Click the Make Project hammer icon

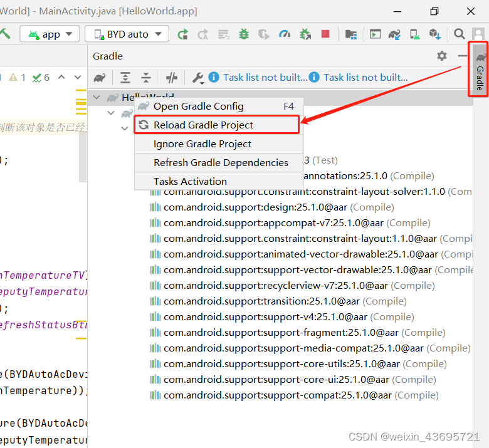(5, 34)
